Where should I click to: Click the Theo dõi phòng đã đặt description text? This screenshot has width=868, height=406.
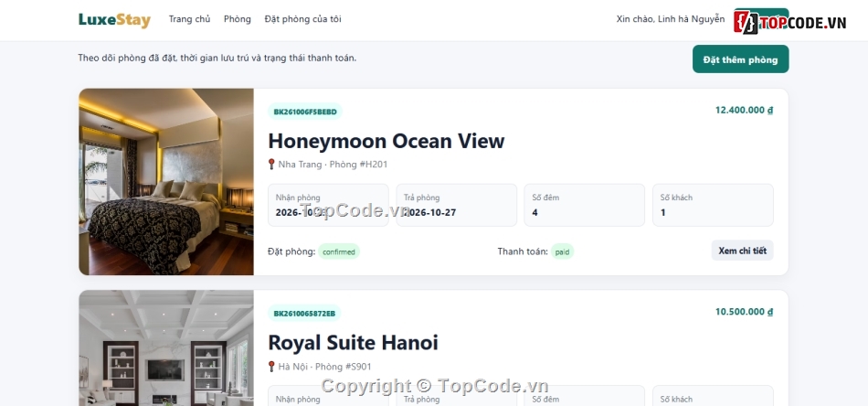pos(217,58)
